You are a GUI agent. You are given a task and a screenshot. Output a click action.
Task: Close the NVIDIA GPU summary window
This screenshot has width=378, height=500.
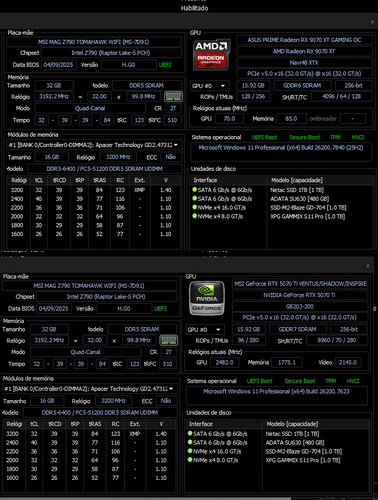pos(368,266)
